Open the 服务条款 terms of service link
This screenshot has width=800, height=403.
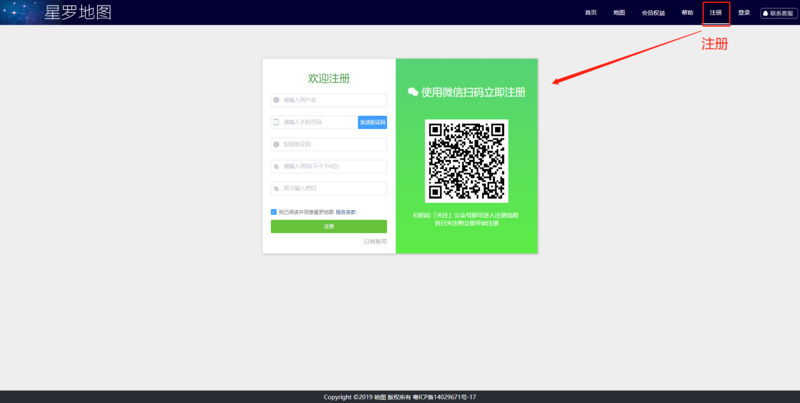point(346,212)
